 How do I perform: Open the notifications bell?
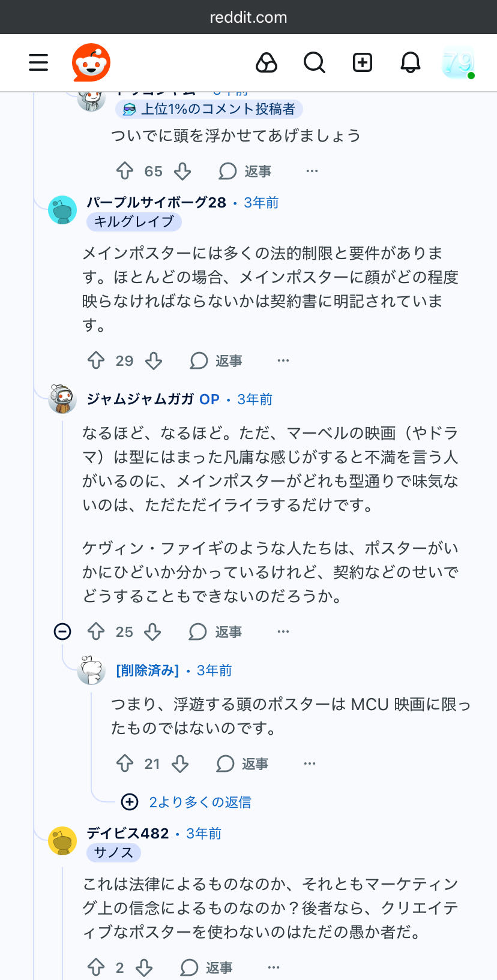(411, 62)
